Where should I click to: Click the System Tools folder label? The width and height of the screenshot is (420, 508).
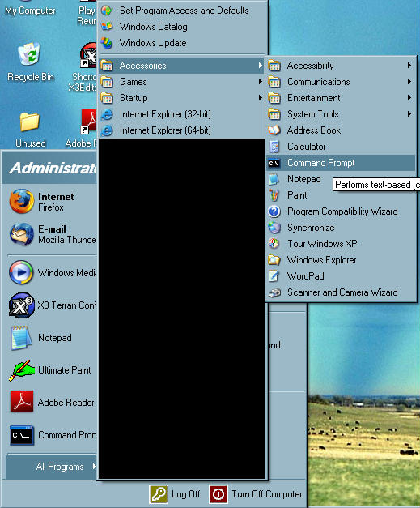pos(313,114)
